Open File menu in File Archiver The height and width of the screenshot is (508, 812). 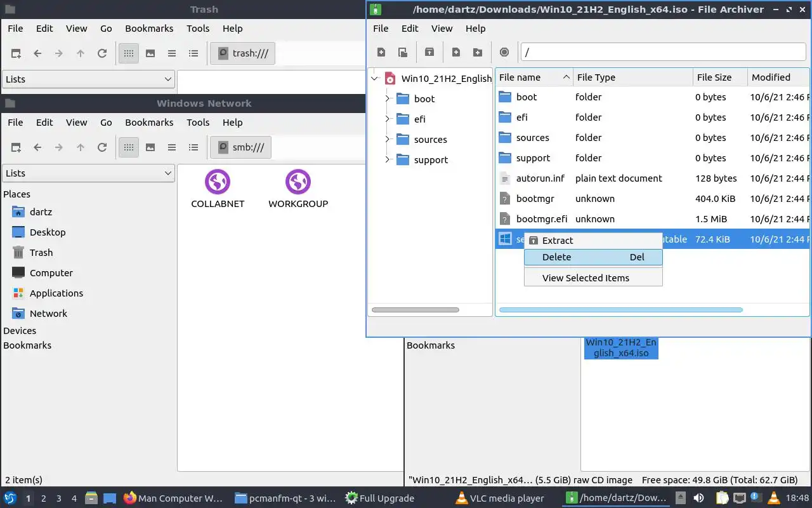[381, 29]
